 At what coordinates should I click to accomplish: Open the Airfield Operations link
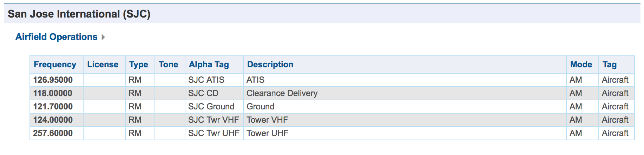tap(56, 37)
